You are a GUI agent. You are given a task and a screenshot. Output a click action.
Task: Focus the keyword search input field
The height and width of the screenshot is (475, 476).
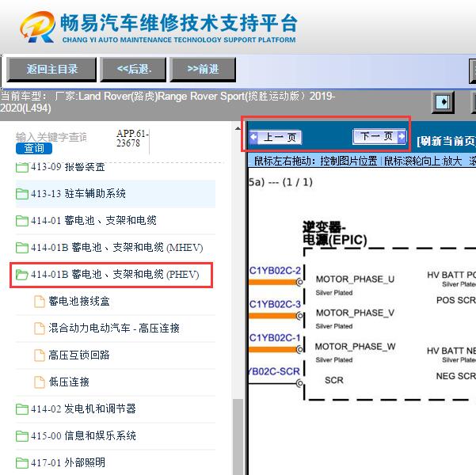click(51, 137)
